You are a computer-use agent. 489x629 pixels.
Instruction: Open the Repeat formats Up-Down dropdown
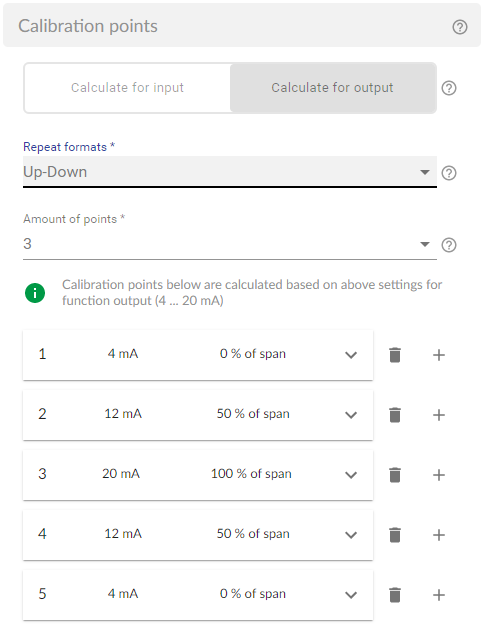click(x=229, y=172)
